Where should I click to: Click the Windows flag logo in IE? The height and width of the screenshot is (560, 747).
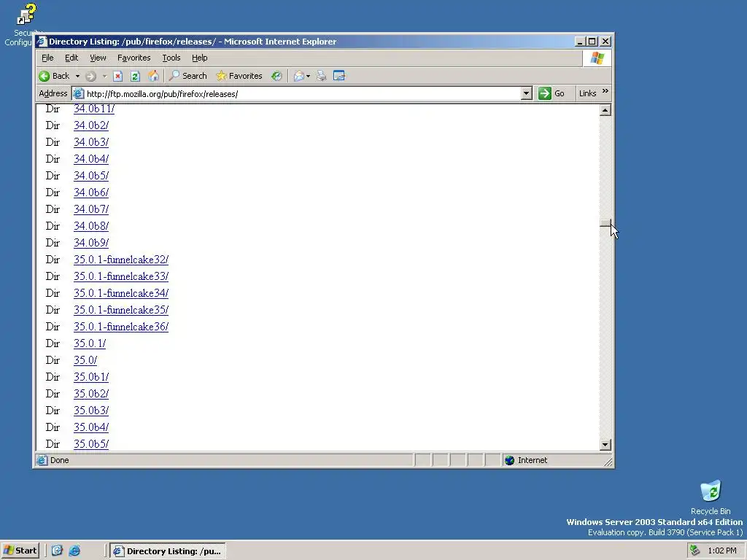click(597, 58)
